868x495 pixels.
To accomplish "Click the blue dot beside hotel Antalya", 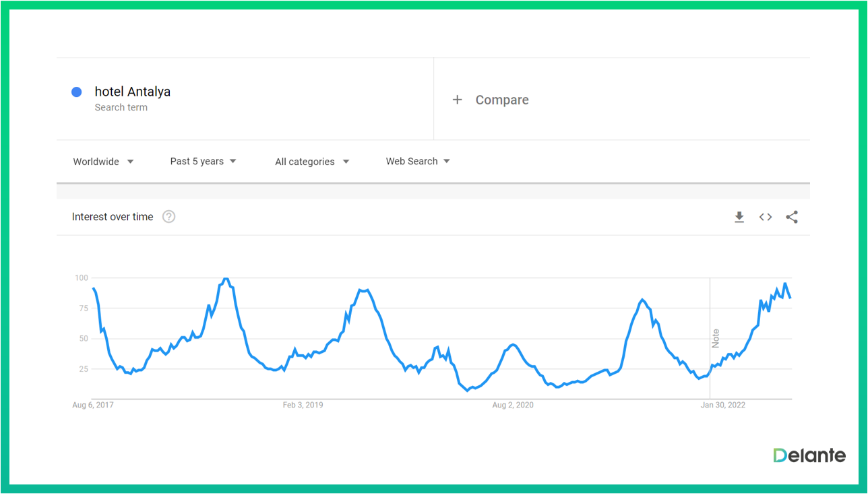I will tap(77, 92).
